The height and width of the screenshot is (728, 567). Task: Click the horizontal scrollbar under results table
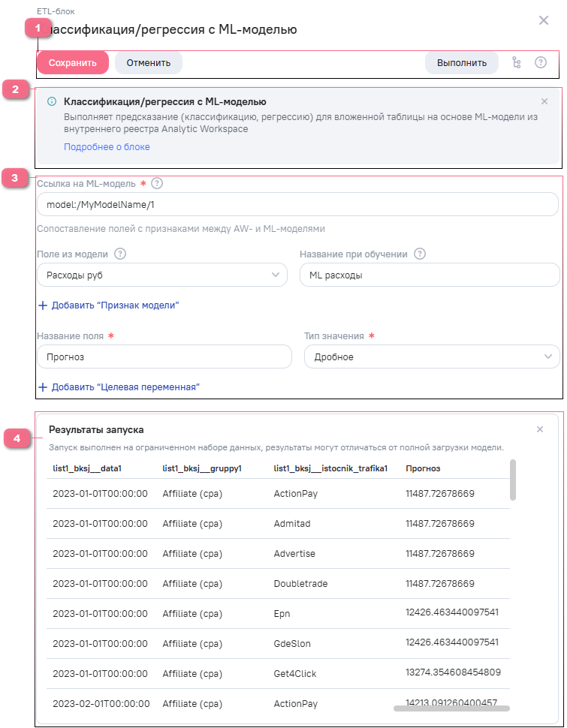[x=451, y=708]
